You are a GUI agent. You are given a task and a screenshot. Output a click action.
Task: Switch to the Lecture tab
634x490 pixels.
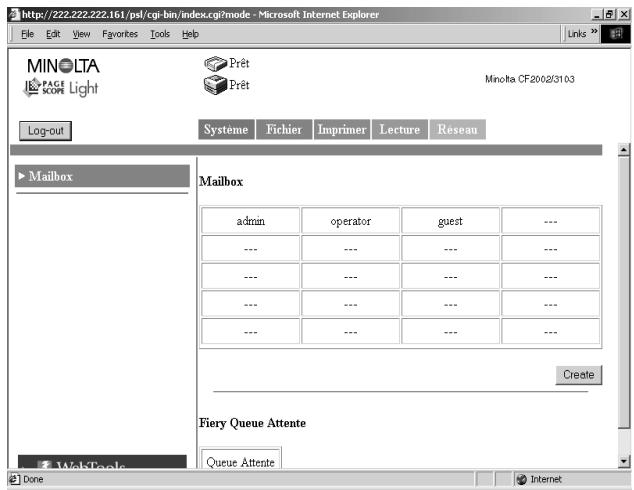[399, 129]
